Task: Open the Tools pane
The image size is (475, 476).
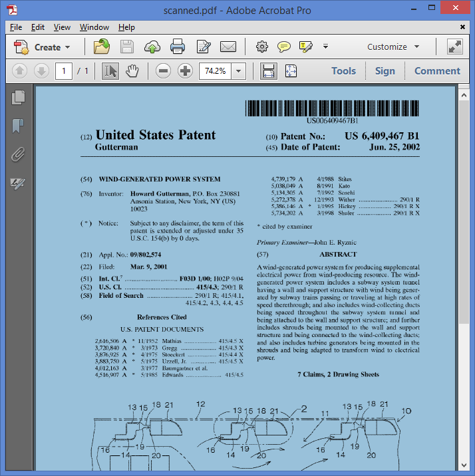Action: pyautogui.click(x=343, y=71)
